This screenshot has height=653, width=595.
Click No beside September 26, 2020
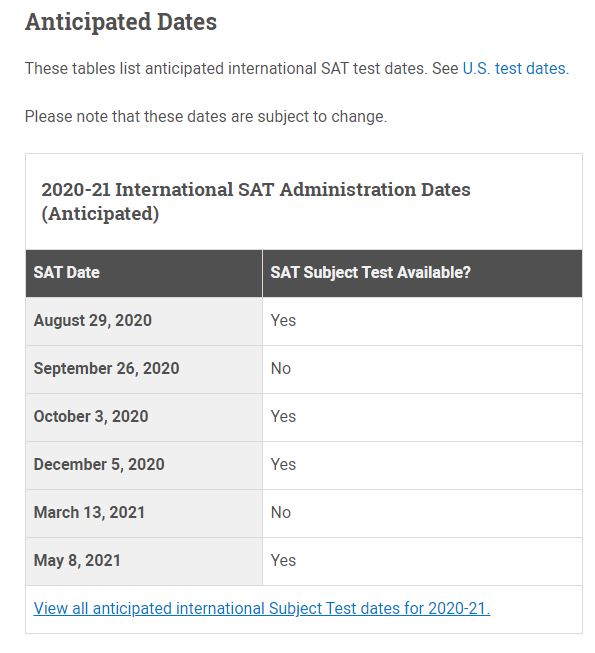tap(281, 369)
